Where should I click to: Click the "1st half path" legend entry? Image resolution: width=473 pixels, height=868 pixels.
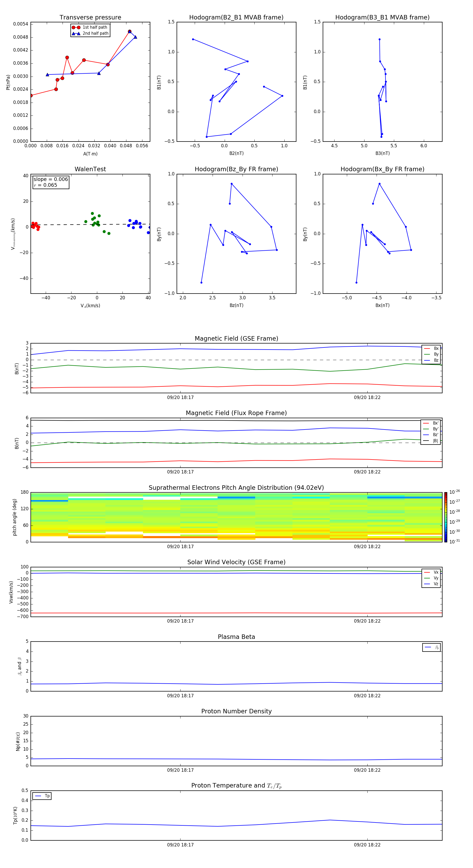click(90, 27)
